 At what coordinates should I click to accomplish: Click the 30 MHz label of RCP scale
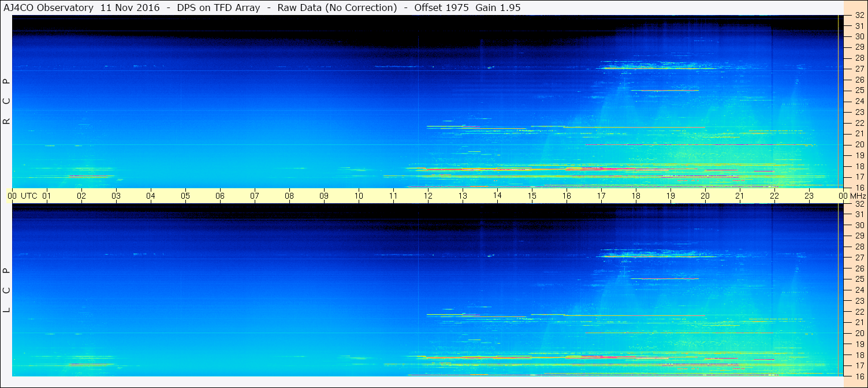point(859,36)
